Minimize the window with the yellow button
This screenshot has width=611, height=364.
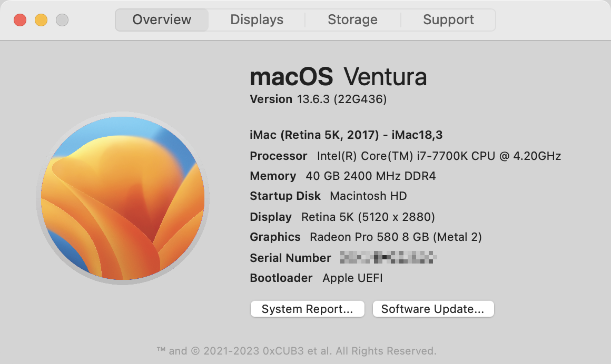tap(41, 20)
